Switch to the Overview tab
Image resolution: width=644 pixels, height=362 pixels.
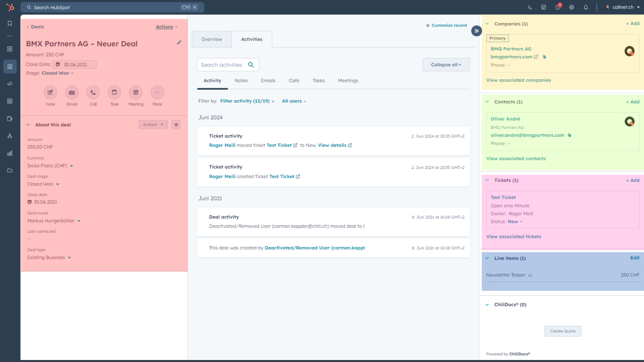(x=212, y=39)
